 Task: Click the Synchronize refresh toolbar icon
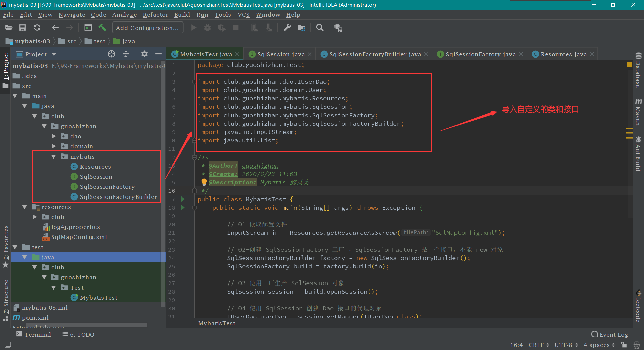37,28
